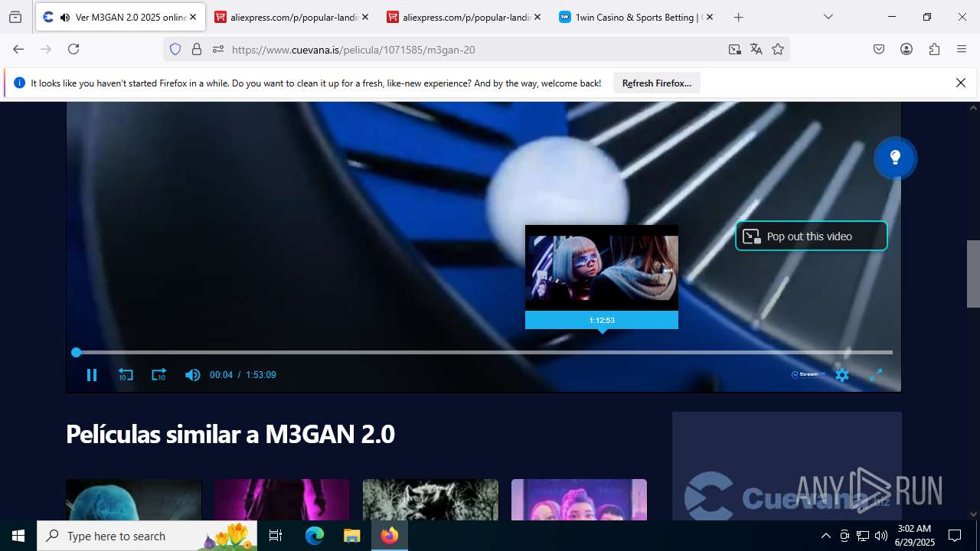
Task: Open a new browser tab
Action: pos(738,17)
